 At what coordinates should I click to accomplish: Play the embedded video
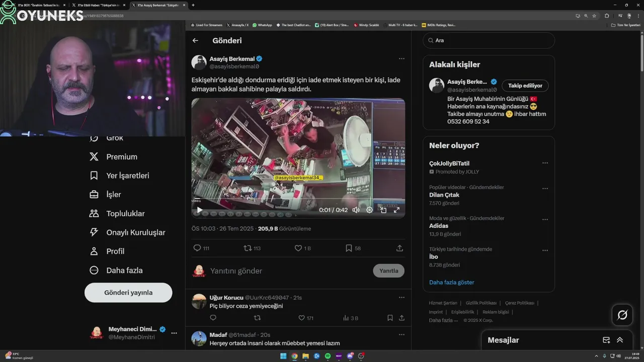tap(199, 210)
